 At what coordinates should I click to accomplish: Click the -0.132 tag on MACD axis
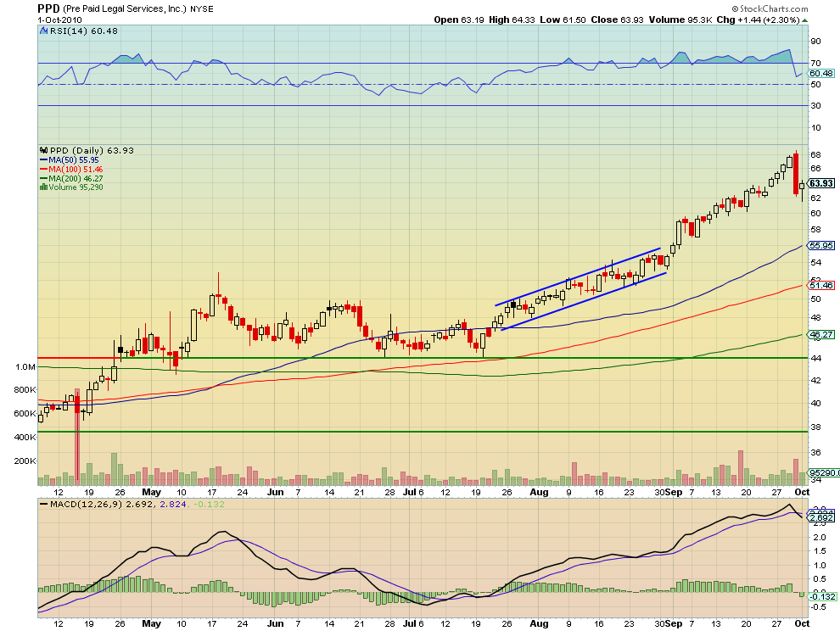pyautogui.click(x=823, y=596)
